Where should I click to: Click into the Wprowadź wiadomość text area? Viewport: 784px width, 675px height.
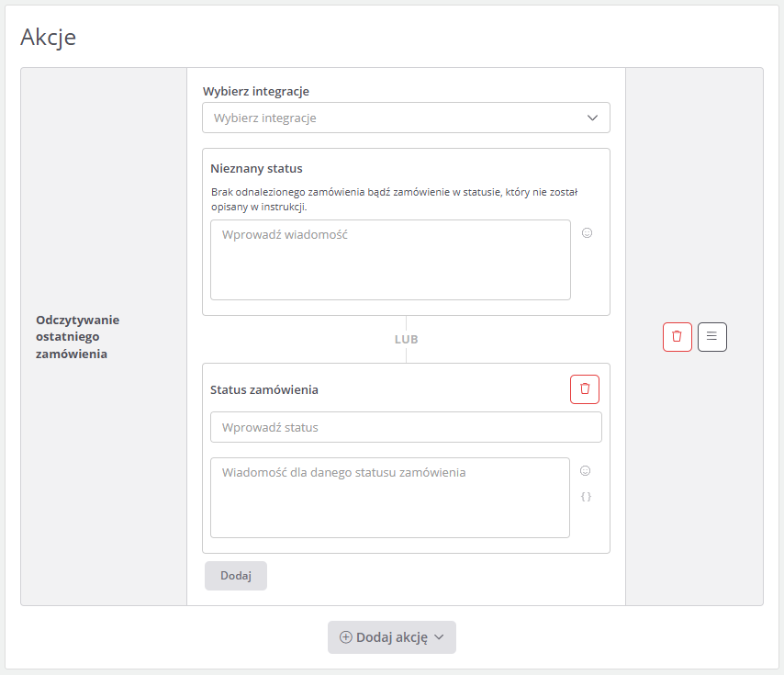click(x=390, y=259)
